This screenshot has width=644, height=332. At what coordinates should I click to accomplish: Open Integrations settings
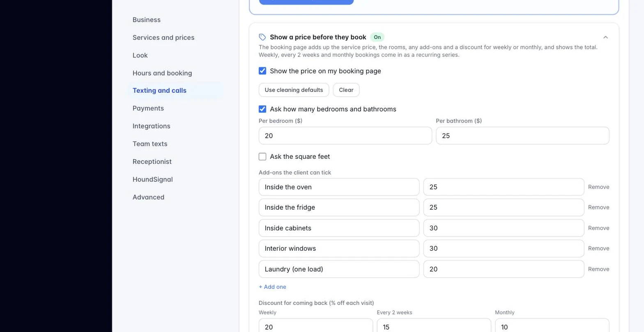point(152,126)
